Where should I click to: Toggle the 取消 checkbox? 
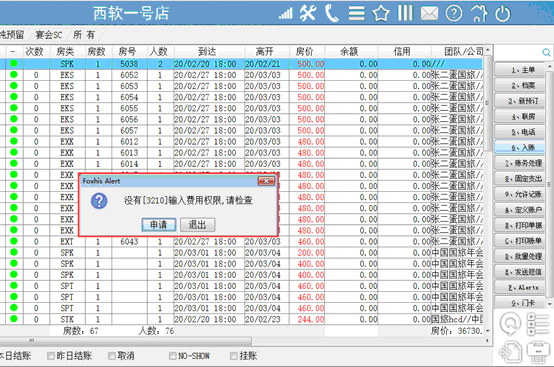[x=112, y=356]
